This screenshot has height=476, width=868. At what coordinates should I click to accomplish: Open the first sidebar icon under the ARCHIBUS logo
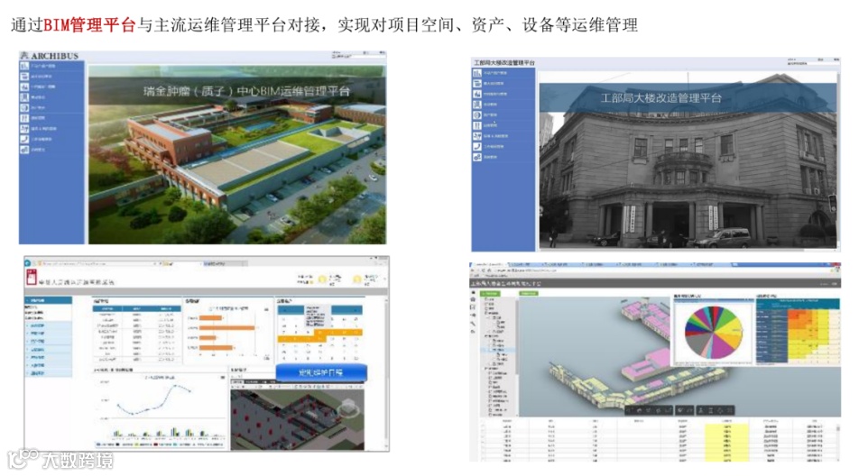click(x=24, y=66)
